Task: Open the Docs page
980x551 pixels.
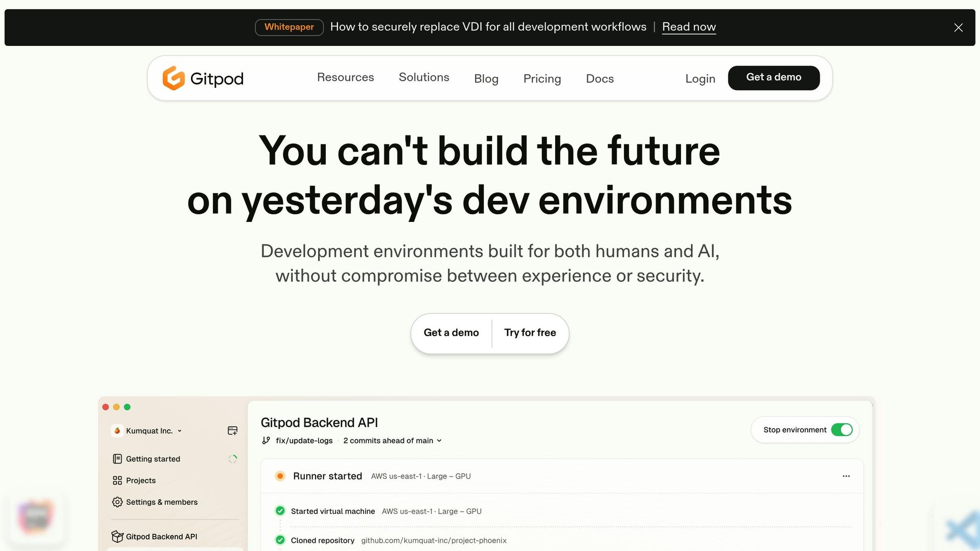Action: (600, 79)
